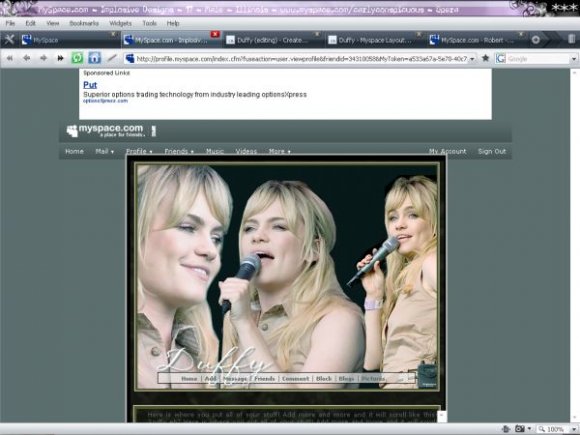
Task: Go to the browser home page
Action: click(94, 58)
